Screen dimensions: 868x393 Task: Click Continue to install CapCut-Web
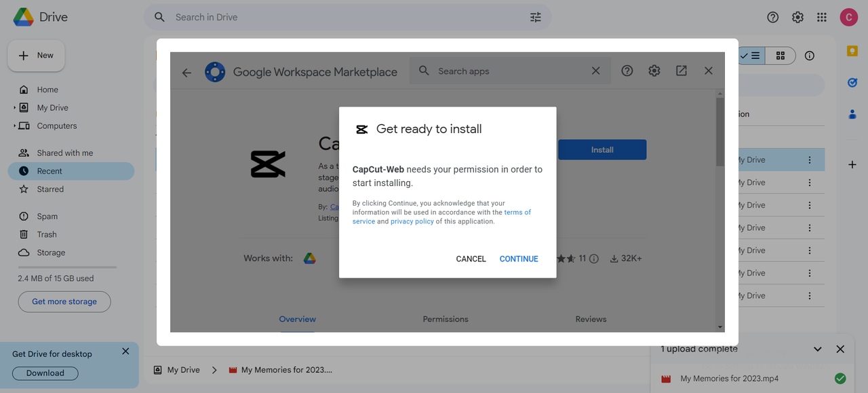point(519,259)
